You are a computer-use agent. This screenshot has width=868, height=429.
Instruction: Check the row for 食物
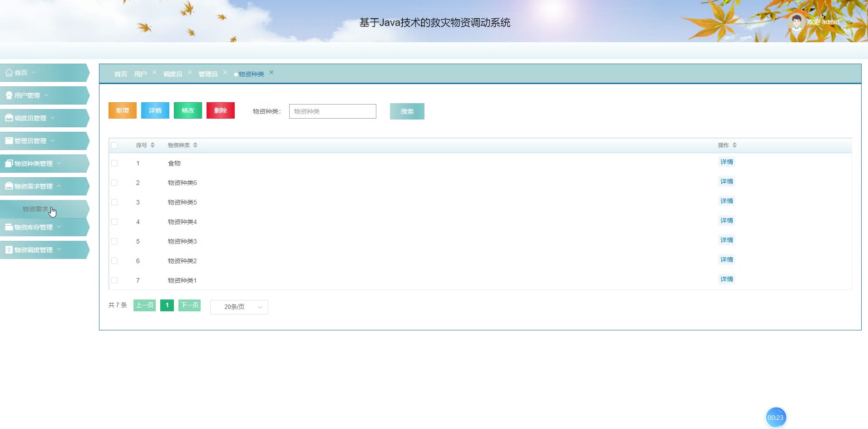pos(114,163)
